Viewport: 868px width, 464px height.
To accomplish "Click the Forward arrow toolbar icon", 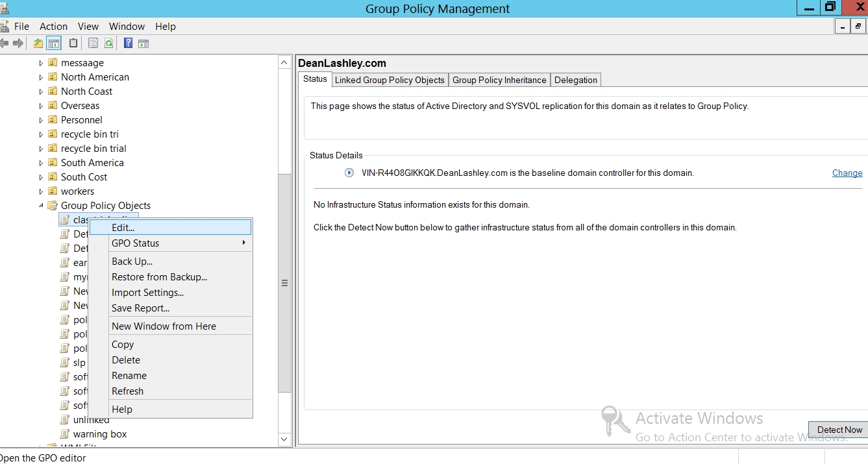I will pyautogui.click(x=18, y=43).
